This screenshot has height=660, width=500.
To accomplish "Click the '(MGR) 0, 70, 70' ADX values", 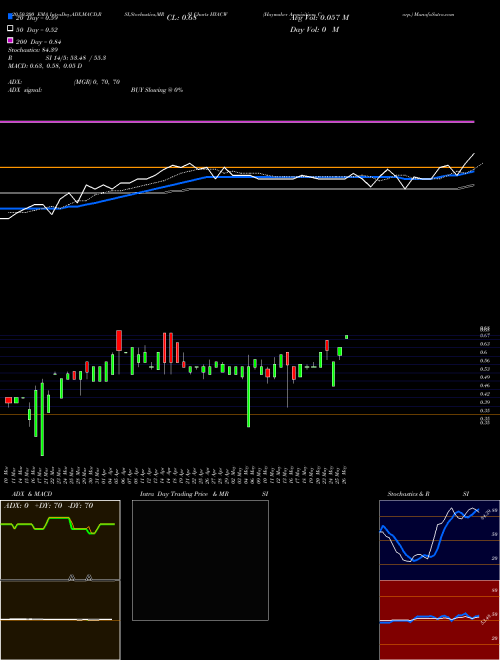I will click(x=97, y=82).
